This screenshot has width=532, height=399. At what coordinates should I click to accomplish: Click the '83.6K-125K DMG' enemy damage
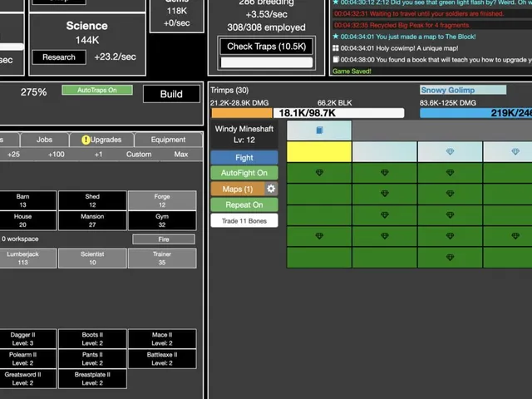tap(448, 103)
